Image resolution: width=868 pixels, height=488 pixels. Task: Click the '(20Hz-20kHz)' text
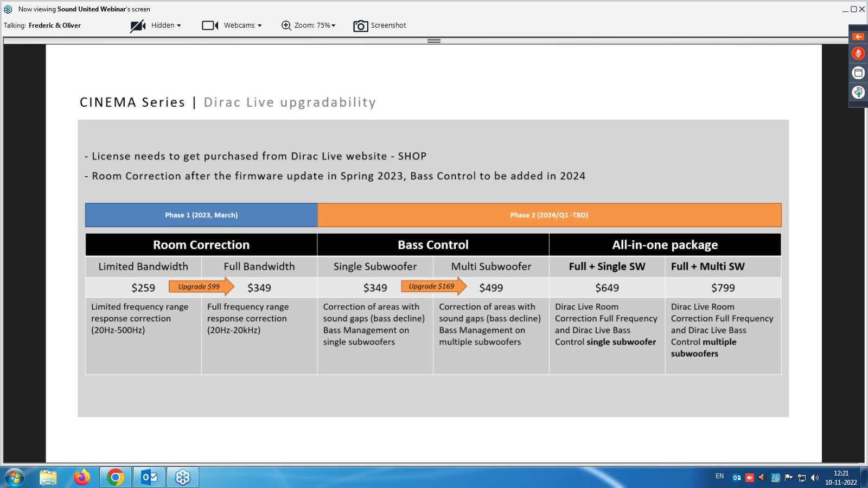[234, 330]
